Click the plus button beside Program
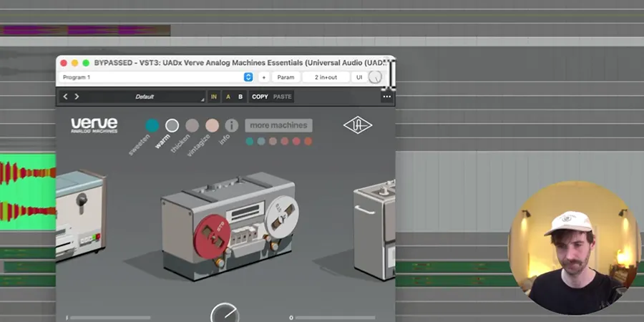Image resolution: width=644 pixels, height=322 pixels. [x=263, y=77]
